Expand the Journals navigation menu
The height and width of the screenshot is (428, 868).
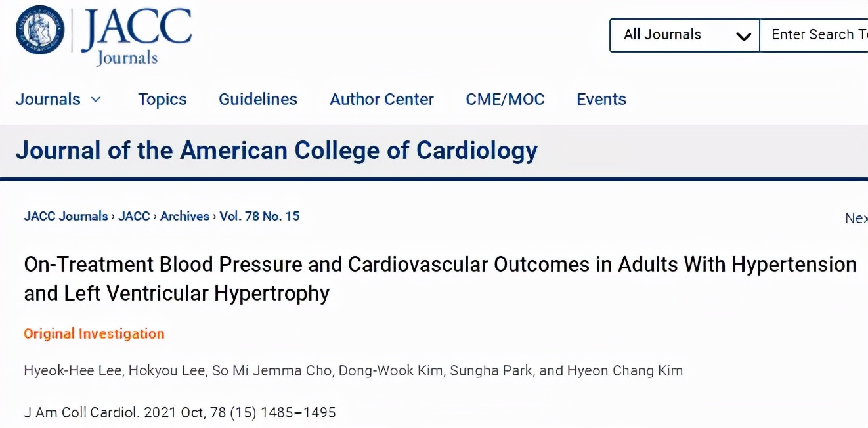point(58,100)
